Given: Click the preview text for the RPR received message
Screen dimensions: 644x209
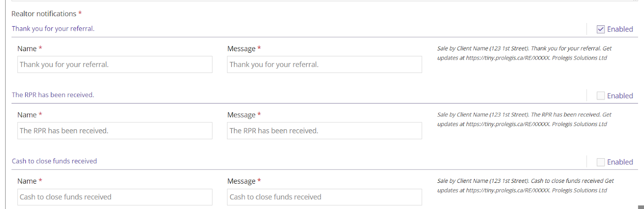Looking at the screenshot, I should pyautogui.click(x=524, y=120).
